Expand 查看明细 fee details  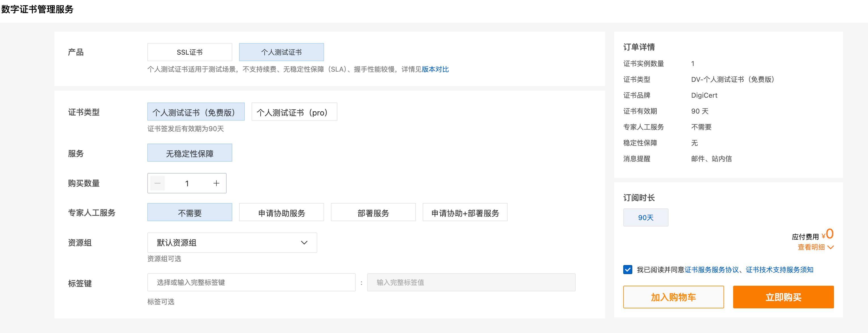pos(811,247)
